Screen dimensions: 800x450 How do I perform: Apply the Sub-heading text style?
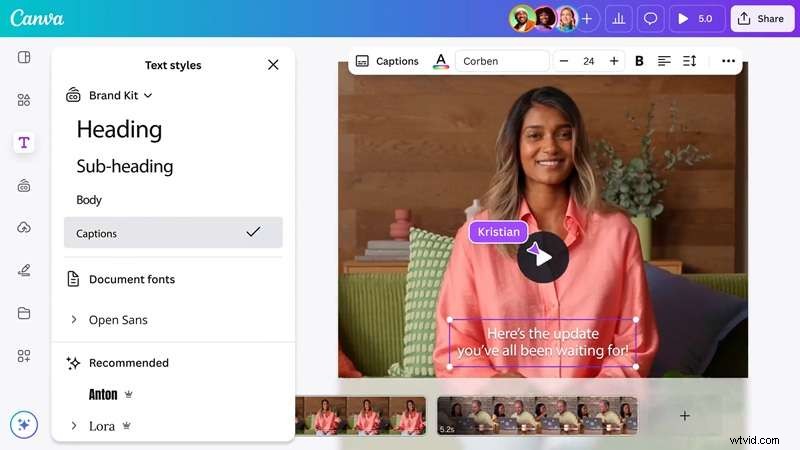pos(125,166)
